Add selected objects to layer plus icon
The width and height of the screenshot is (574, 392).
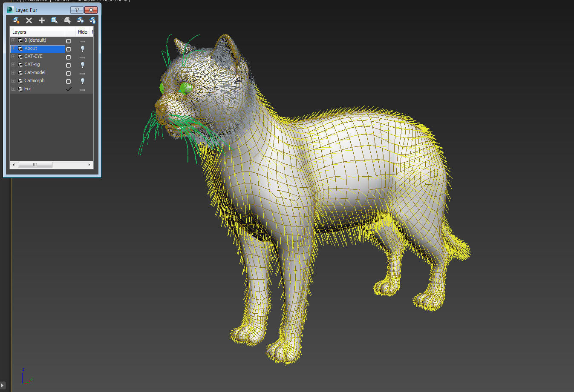tap(42, 20)
